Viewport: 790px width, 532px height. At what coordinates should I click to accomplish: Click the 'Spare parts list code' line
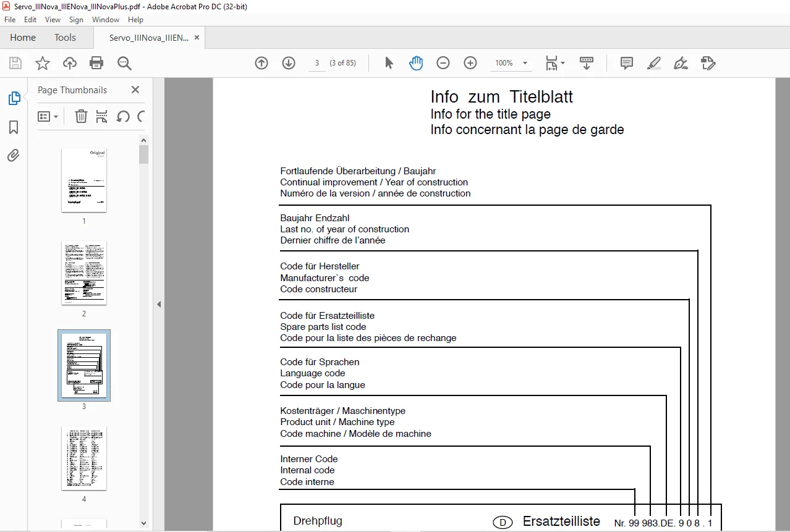[323, 327]
